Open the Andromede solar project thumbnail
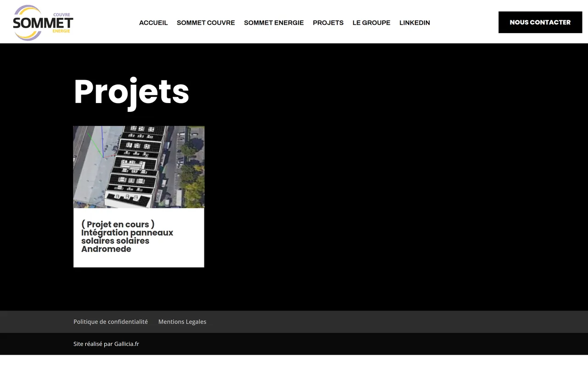 pos(139,167)
